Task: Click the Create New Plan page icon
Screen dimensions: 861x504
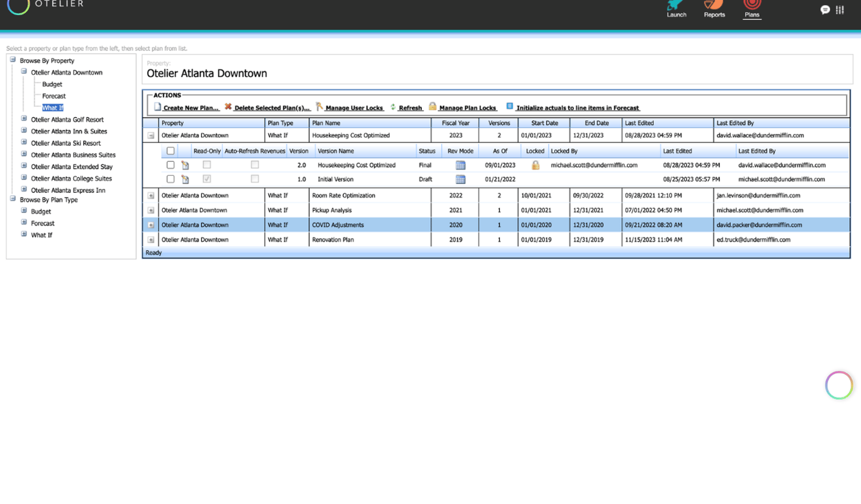Action: [158, 107]
